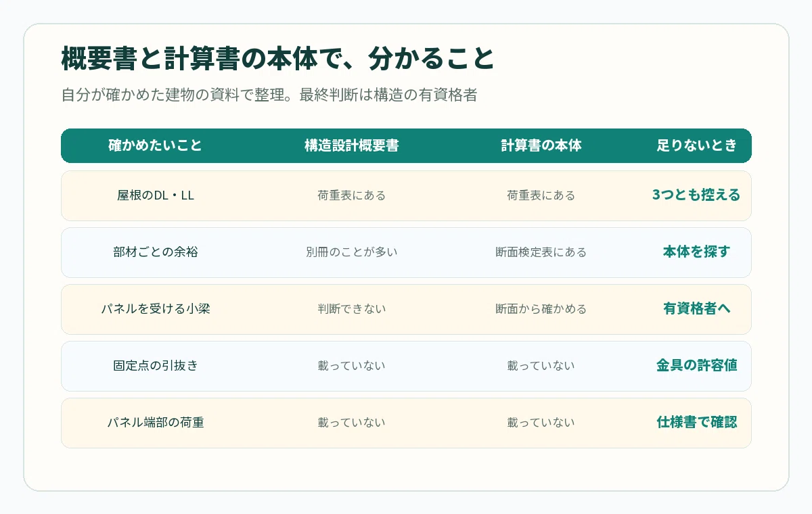Select the 部材ごとの余裕 row label
Viewport: 812px width, 514px height.
(x=155, y=252)
